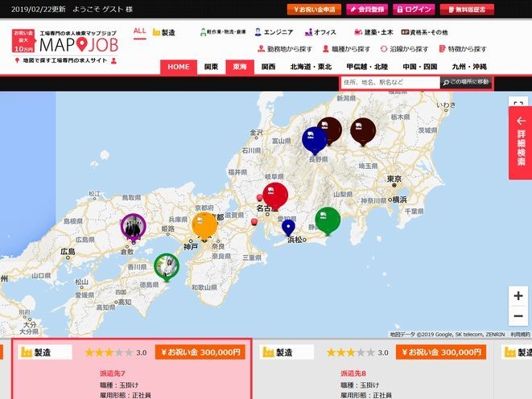
Task: Open the 派遣先7 job card
Action: pos(133,373)
